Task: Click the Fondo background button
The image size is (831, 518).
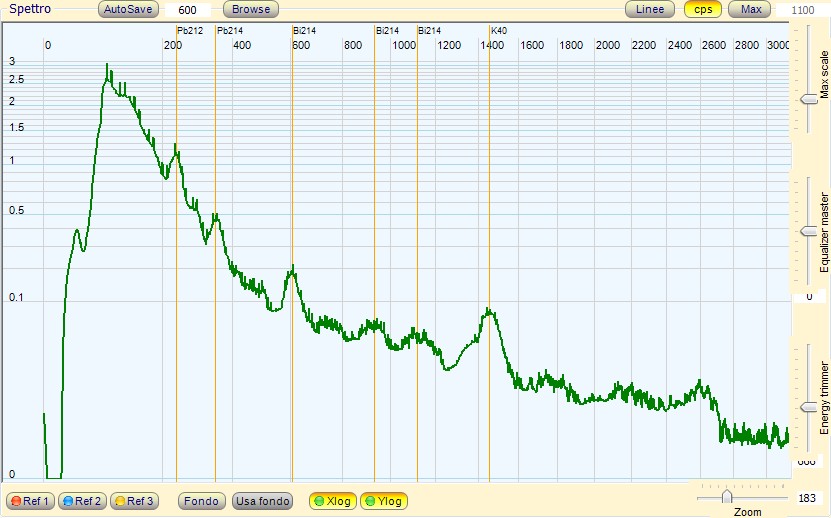Action: [x=201, y=501]
